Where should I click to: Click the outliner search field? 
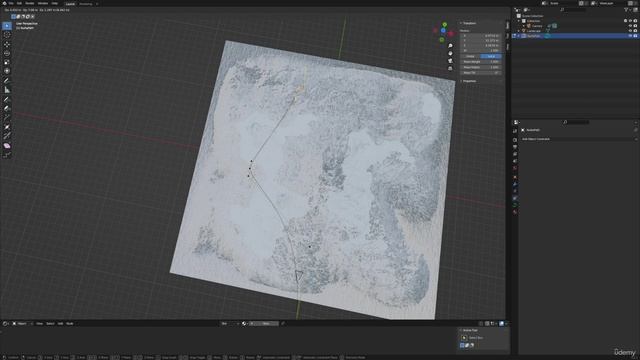(573, 10)
